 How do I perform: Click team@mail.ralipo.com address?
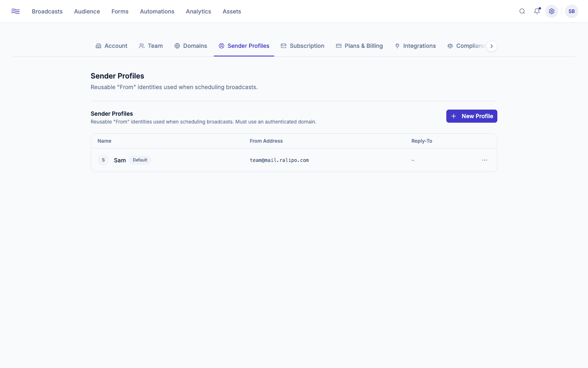279,160
